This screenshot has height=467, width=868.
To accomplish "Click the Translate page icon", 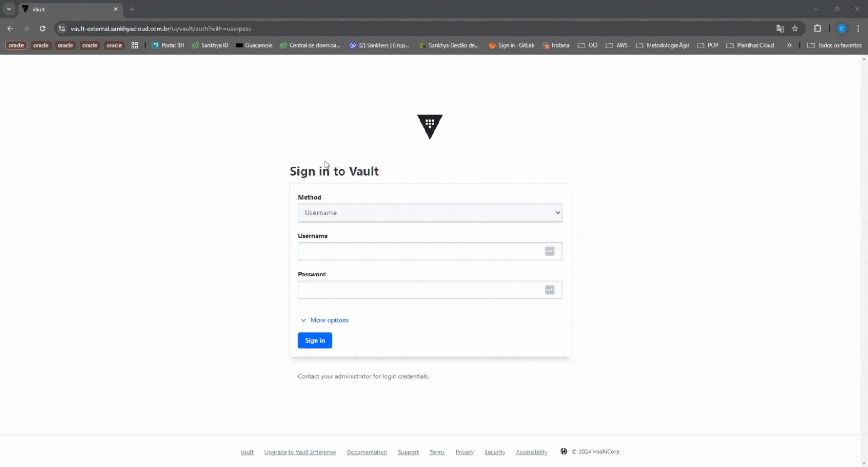I will point(780,29).
